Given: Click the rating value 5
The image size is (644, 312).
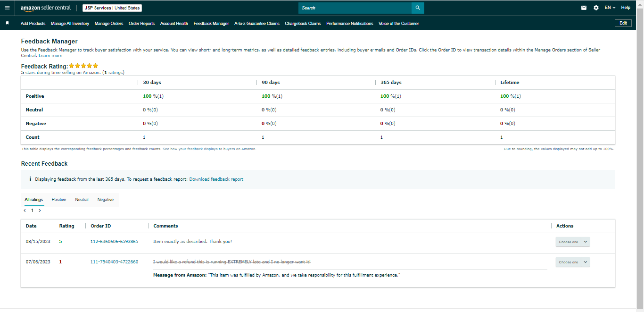Looking at the screenshot, I should (x=60, y=242).
